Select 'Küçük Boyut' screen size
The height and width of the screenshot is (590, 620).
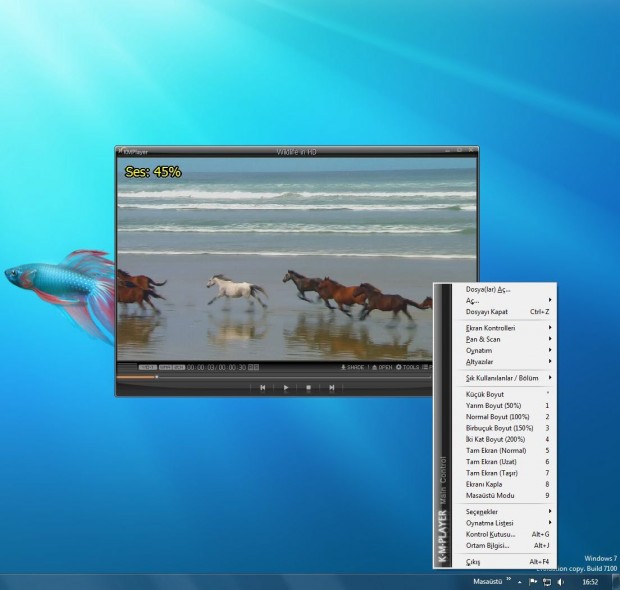tap(503, 394)
